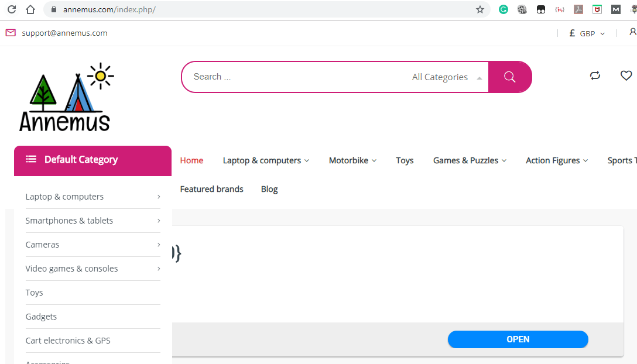Expand sidebar Laptop & computers arrow
The image size is (637, 364).
point(159,197)
